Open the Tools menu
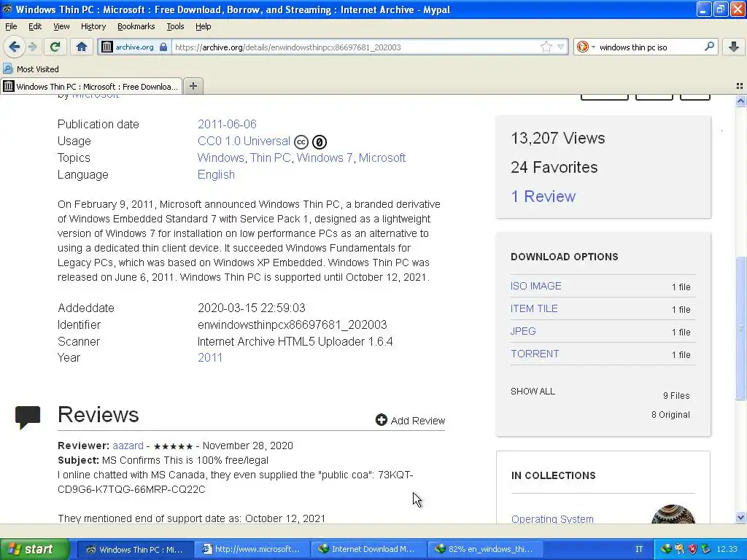747x560 pixels. (175, 26)
